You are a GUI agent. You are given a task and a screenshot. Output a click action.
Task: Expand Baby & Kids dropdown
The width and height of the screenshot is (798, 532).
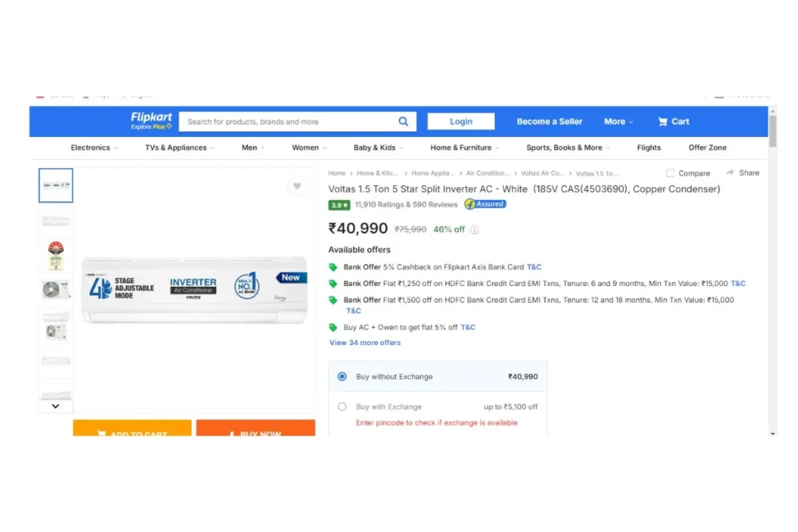tap(379, 148)
